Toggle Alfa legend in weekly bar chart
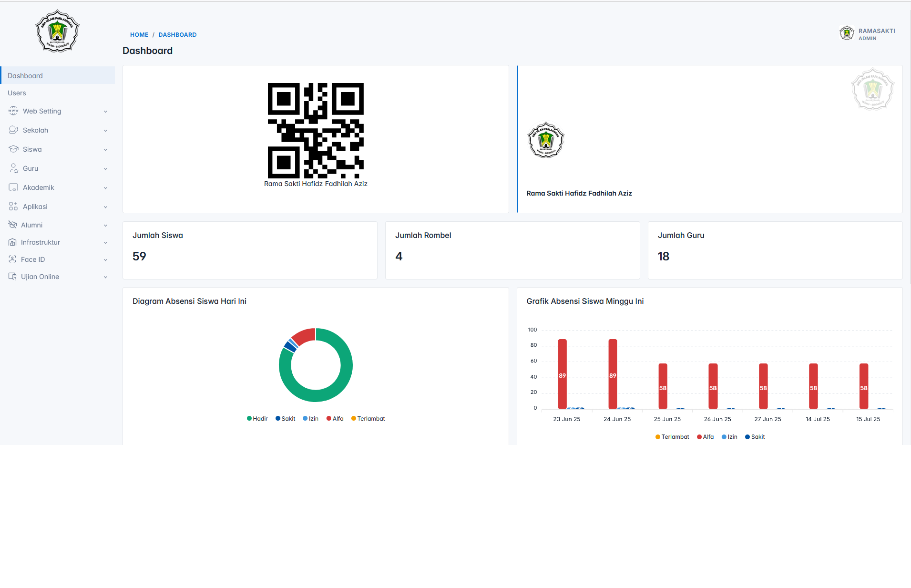The width and height of the screenshot is (911, 588). click(705, 437)
